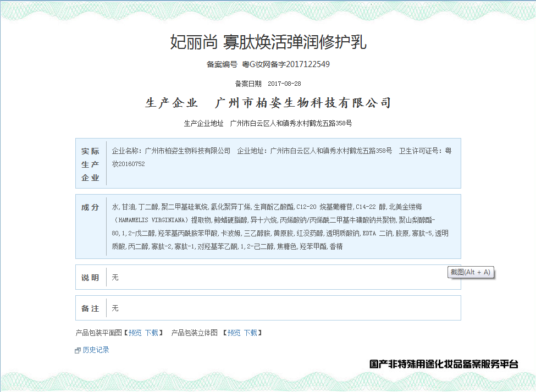Click HAMAMELIS VIRGINIANA in the ingredients

coord(151,220)
